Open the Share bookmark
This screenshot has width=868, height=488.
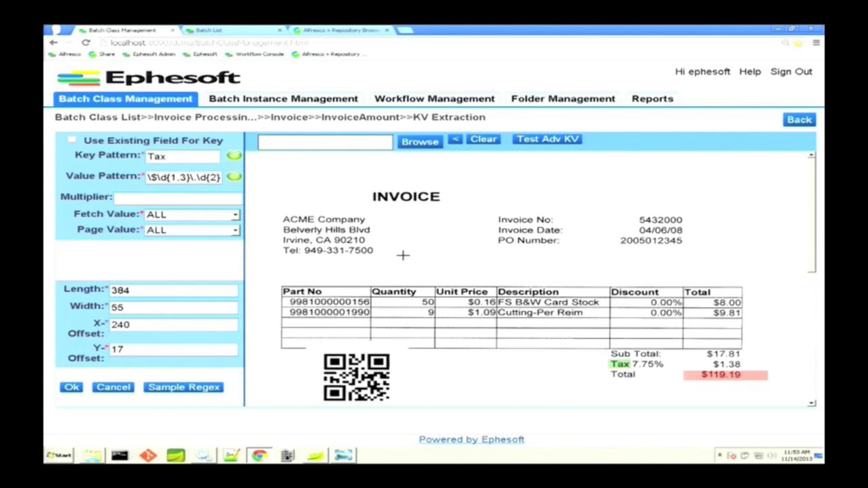(102, 54)
